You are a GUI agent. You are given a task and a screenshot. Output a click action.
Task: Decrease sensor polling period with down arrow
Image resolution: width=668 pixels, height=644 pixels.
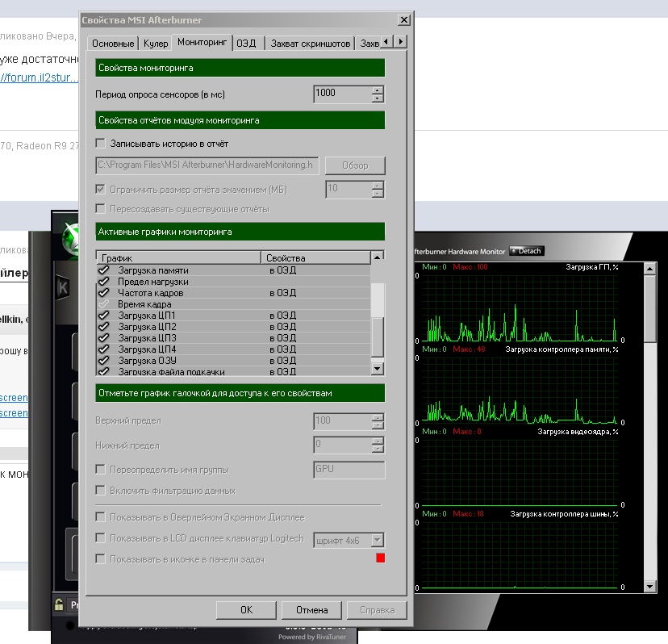(x=378, y=98)
